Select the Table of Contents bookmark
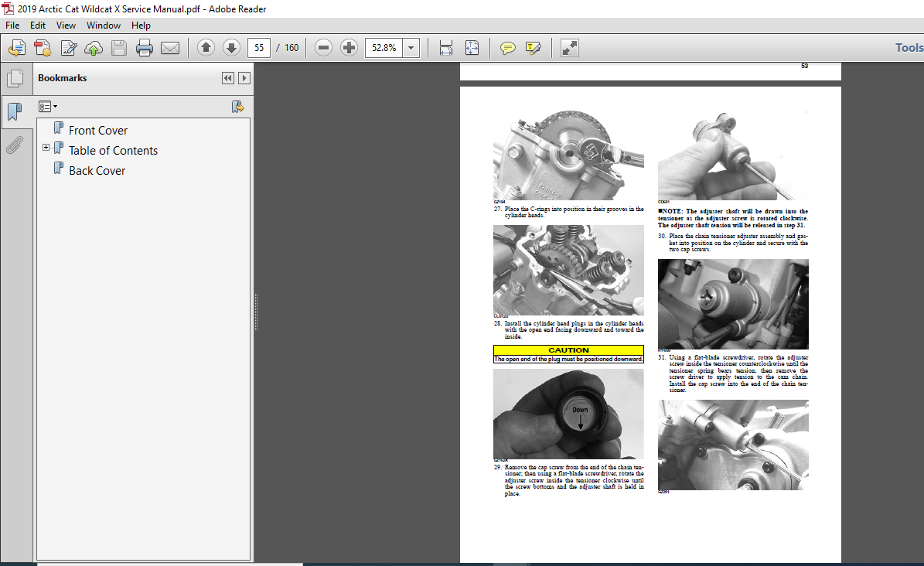924x566 pixels. pos(113,150)
